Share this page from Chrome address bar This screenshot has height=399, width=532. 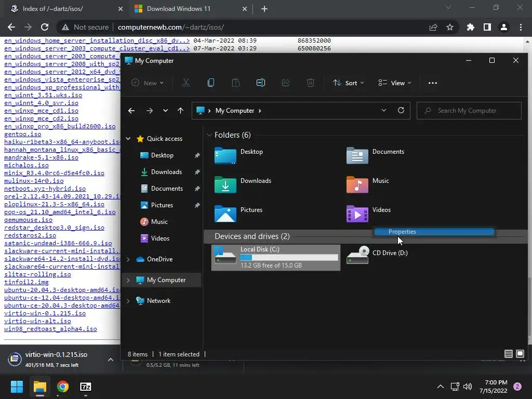click(x=433, y=27)
